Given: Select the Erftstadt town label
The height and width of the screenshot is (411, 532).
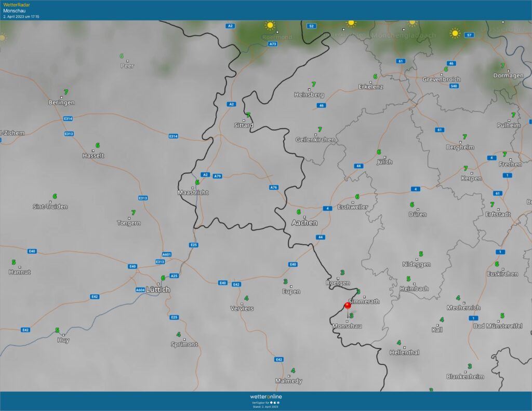Looking at the screenshot, I should point(498,214).
